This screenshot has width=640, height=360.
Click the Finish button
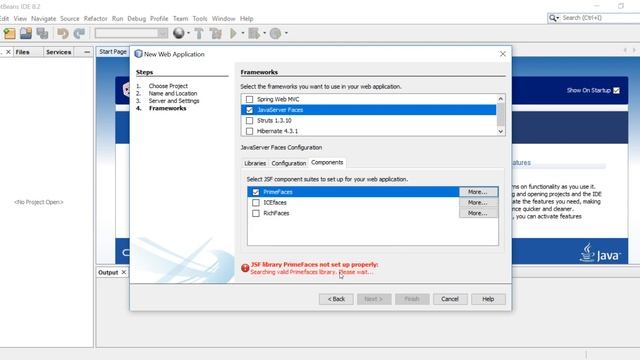(x=412, y=299)
